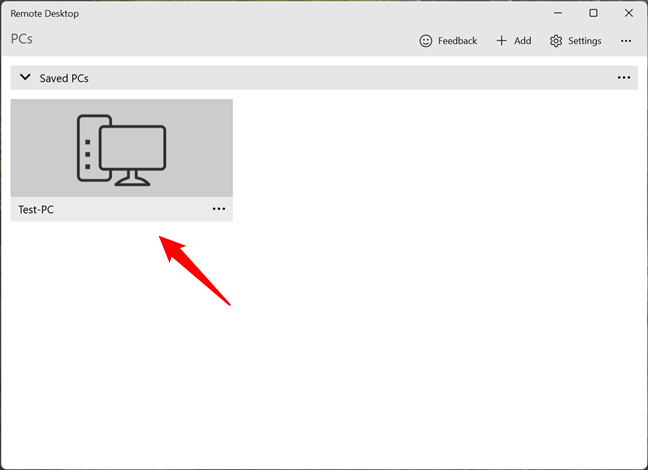Collapse Saved PCs using the chevron arrow

coord(25,77)
